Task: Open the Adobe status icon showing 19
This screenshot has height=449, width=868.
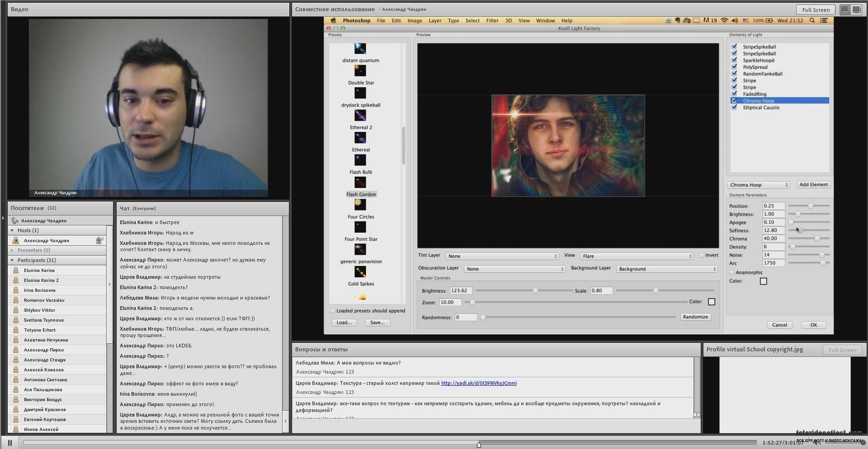Action: point(710,20)
